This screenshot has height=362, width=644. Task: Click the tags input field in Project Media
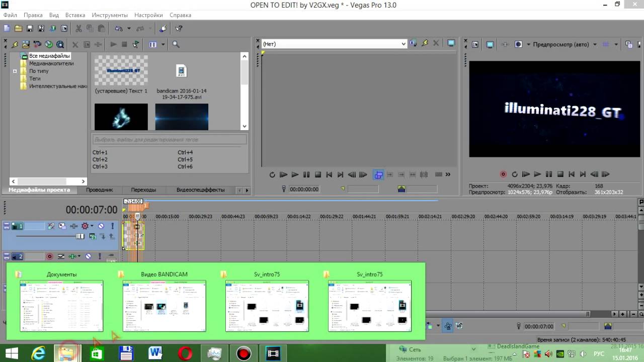170,139
